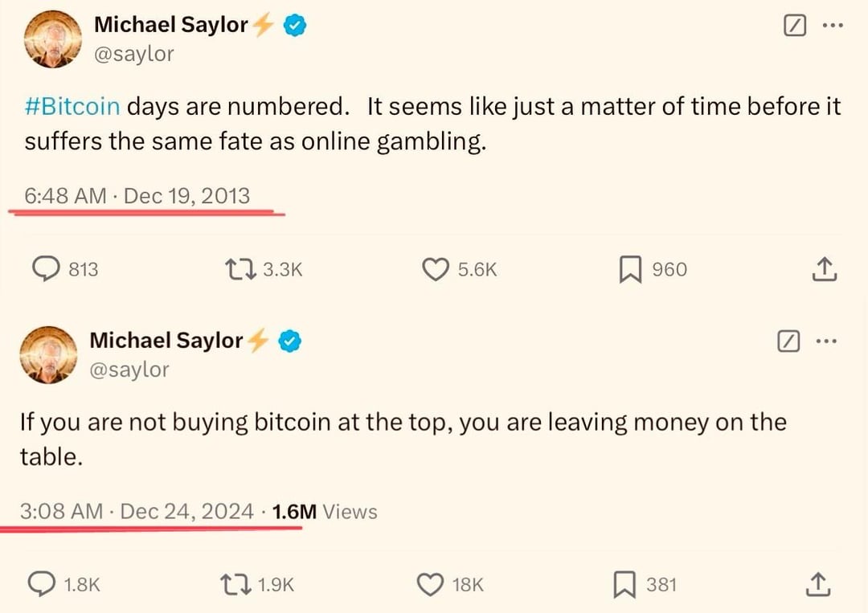Open Michael Saylor's avatar on first tweet
The image size is (868, 613).
pos(51,40)
